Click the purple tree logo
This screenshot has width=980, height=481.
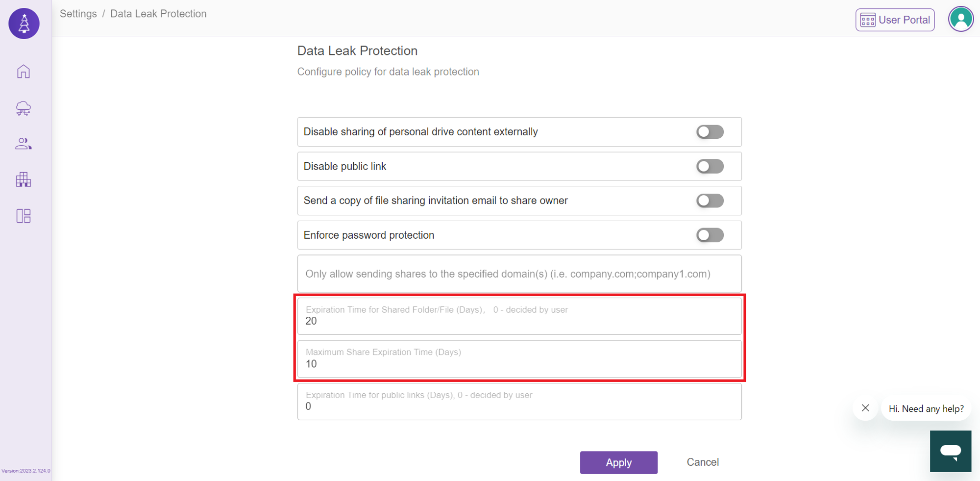click(x=24, y=23)
